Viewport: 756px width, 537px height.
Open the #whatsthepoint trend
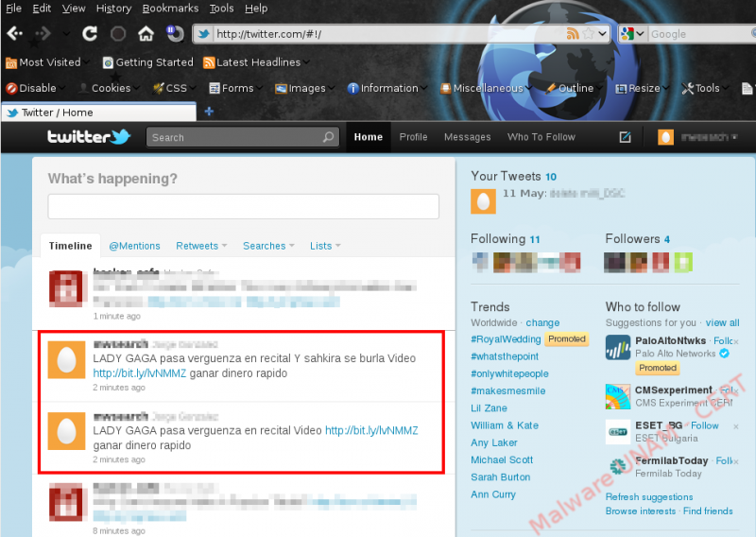pos(505,356)
